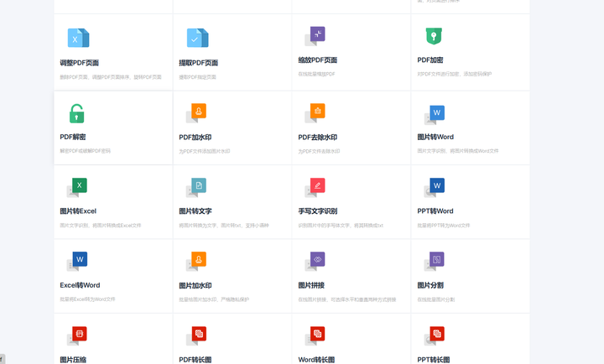Click description under 图片加水印 title
This screenshot has height=364, width=604.
[x=214, y=299]
